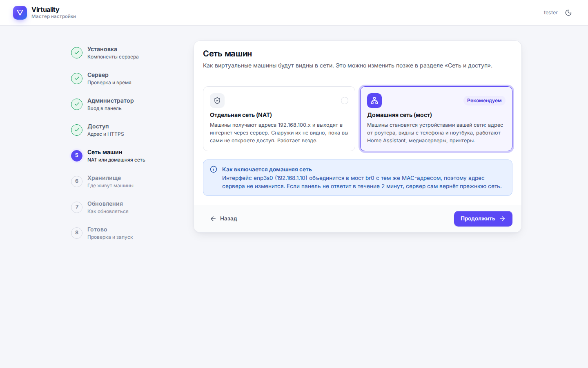Toggle dark mode with moon icon
This screenshot has height=368, width=588.
568,13
